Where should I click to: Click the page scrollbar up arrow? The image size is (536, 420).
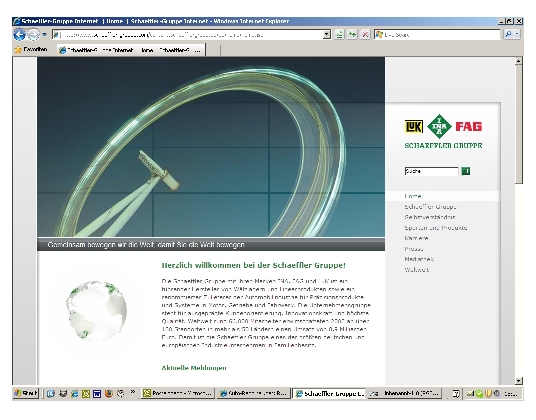519,61
